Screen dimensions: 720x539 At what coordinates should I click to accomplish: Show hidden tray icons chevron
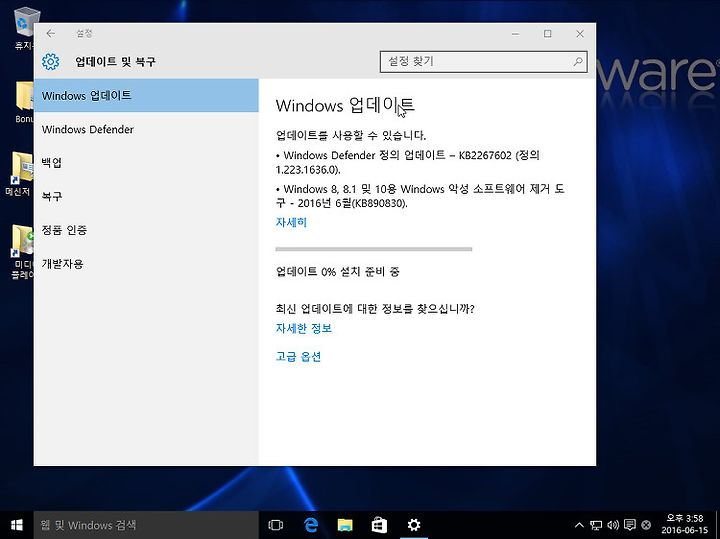point(579,525)
